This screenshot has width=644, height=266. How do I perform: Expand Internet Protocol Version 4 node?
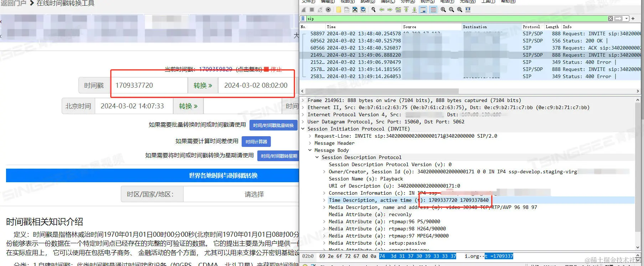(303, 115)
